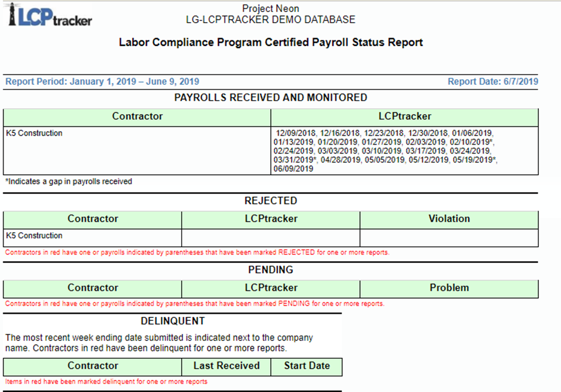
Task: Click K5 Construction in Payrolls Received table
Action: [34, 133]
